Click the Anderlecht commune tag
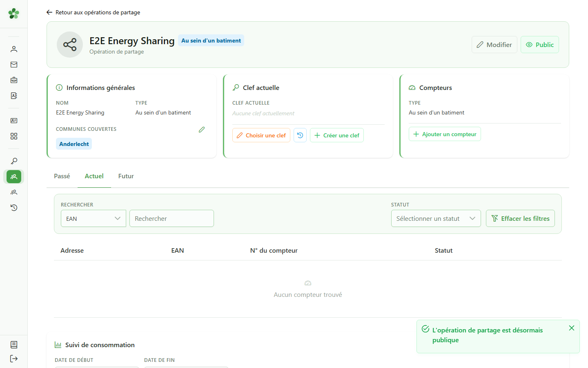This screenshot has width=588, height=368. pos(74,144)
